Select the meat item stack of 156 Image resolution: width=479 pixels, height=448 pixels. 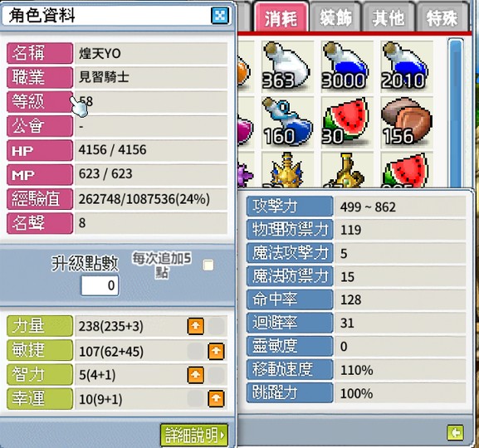pyautogui.click(x=407, y=122)
